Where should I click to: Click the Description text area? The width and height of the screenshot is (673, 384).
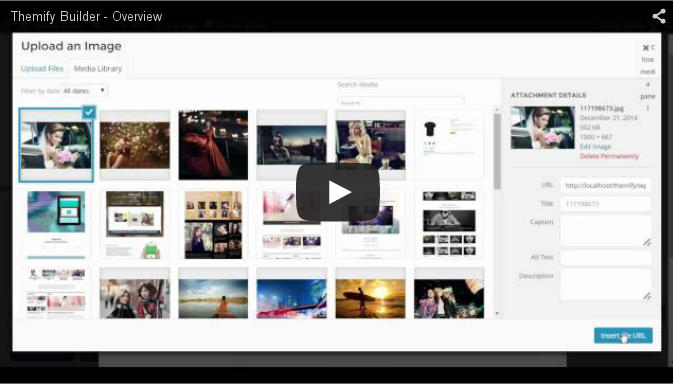click(606, 284)
